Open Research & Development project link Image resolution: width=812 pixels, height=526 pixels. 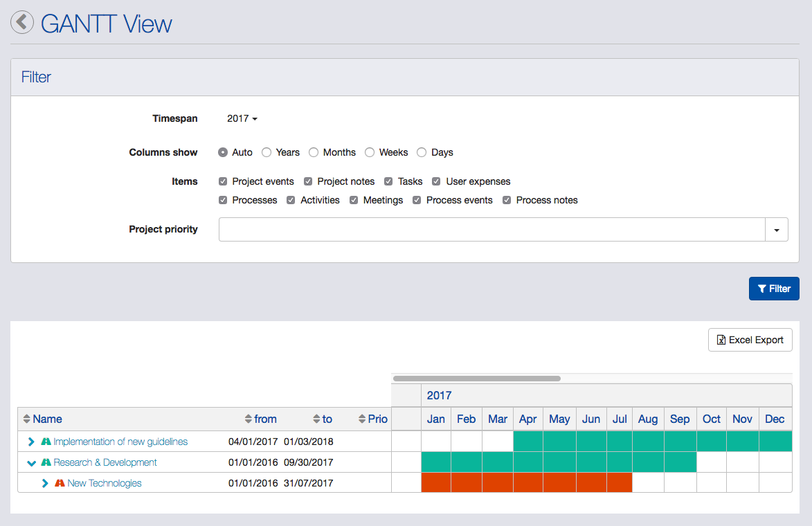(x=105, y=462)
